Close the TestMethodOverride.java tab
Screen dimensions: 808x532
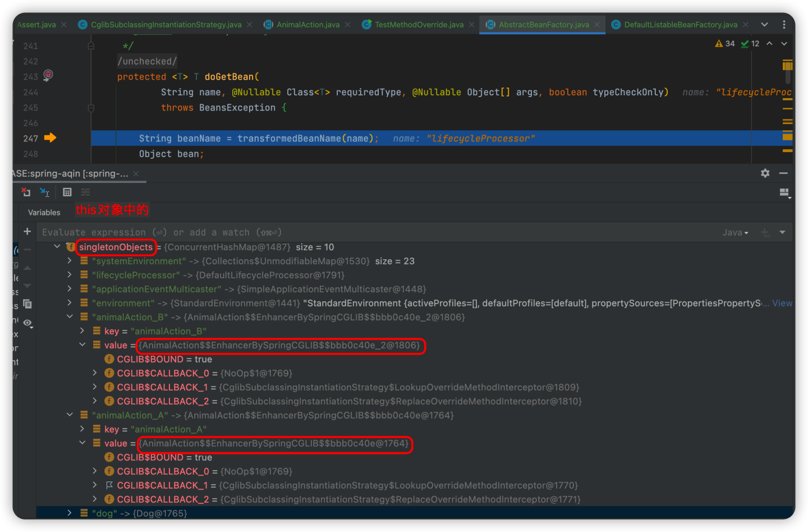coord(471,25)
